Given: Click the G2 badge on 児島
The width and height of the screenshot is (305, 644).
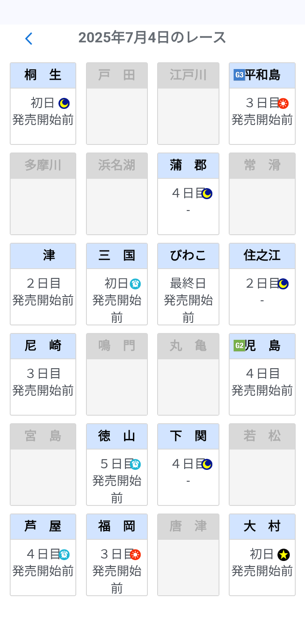Looking at the screenshot, I should [x=239, y=346].
